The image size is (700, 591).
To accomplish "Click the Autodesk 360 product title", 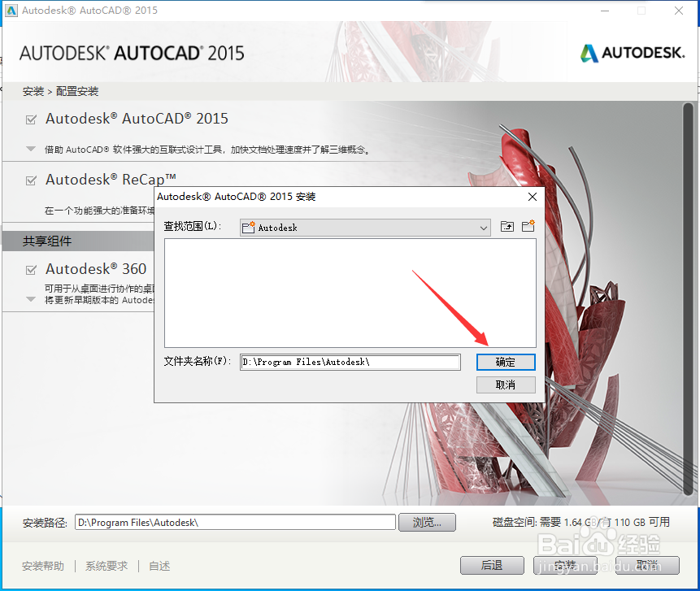I will click(96, 269).
